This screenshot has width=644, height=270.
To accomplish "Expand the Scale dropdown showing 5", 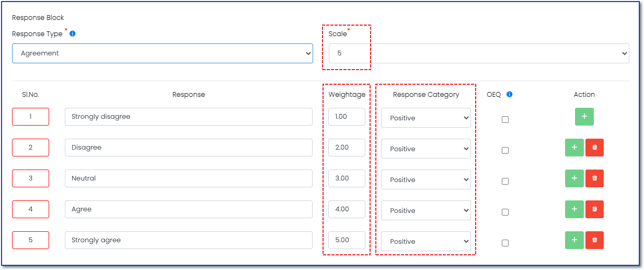I will tap(479, 53).
